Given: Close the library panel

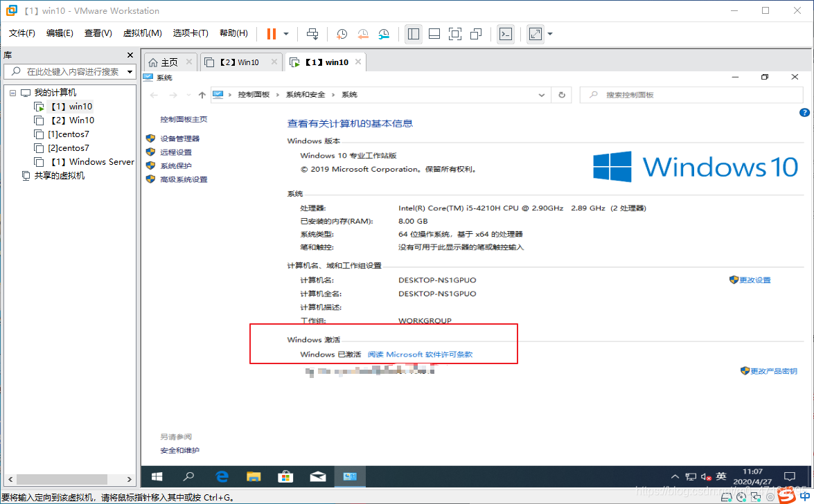Looking at the screenshot, I should [130, 55].
